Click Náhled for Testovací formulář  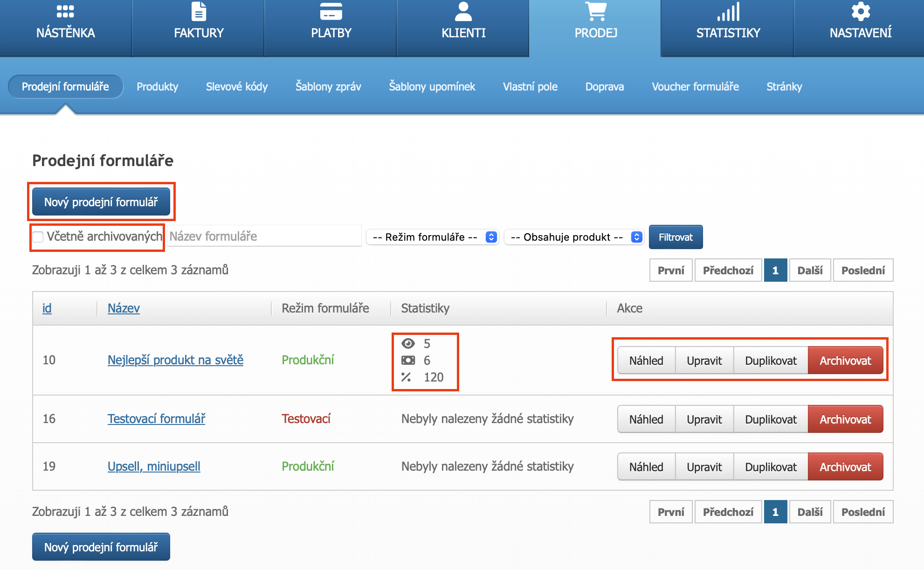(x=646, y=419)
